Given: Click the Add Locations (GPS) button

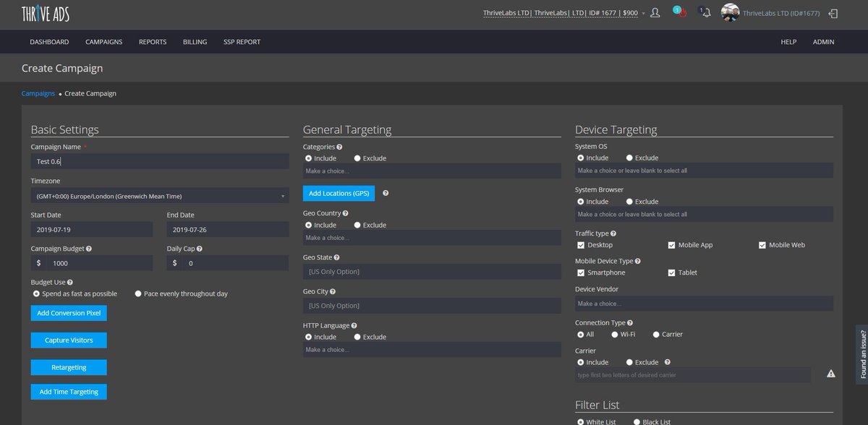Looking at the screenshot, I should pos(339,193).
